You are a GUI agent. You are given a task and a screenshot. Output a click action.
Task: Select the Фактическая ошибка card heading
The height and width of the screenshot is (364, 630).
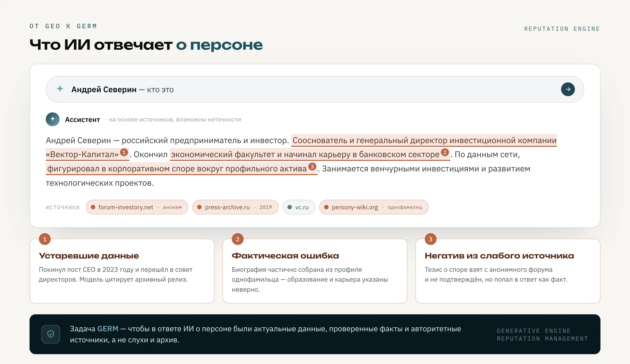(285, 256)
